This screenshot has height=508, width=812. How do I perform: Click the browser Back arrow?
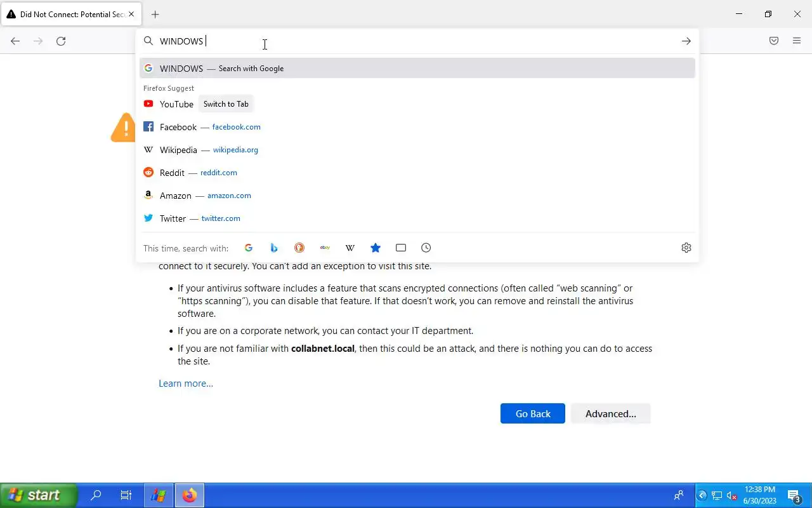[x=15, y=41]
